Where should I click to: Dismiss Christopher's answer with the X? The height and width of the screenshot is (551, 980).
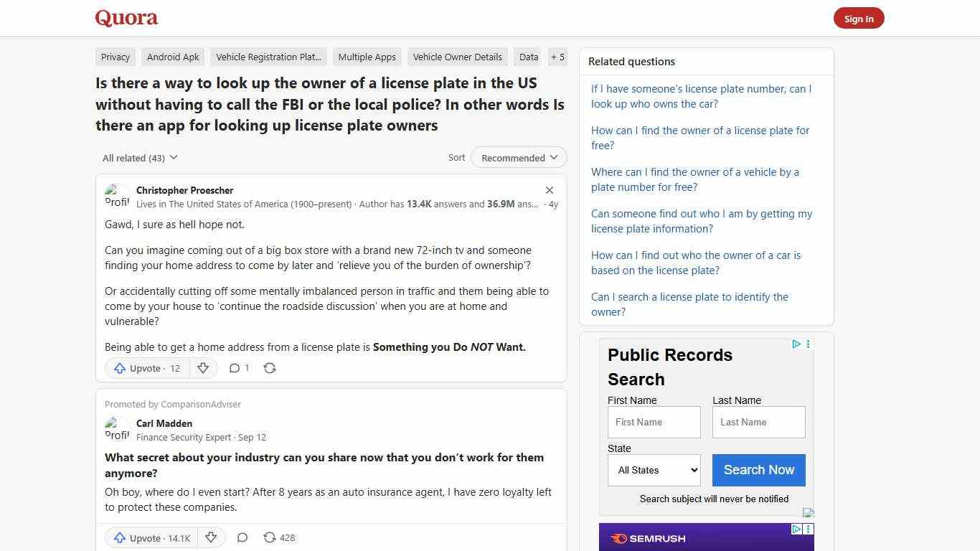pos(550,190)
